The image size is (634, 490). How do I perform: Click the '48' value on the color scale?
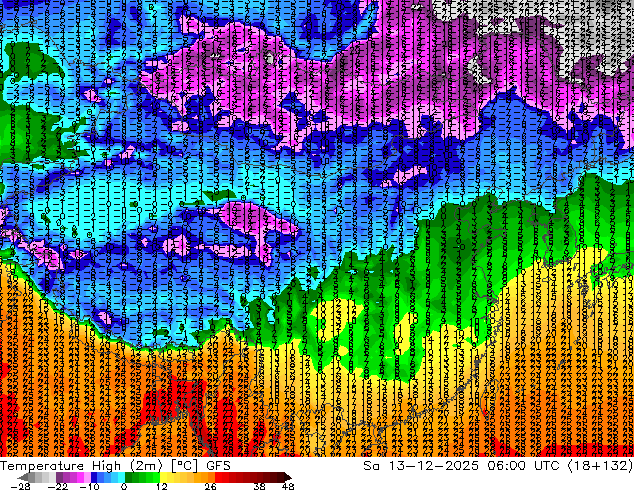[288, 486]
